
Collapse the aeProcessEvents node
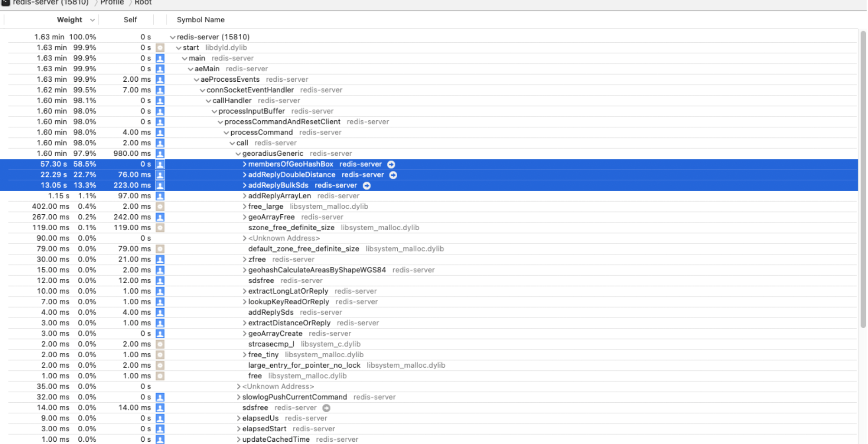pos(196,79)
